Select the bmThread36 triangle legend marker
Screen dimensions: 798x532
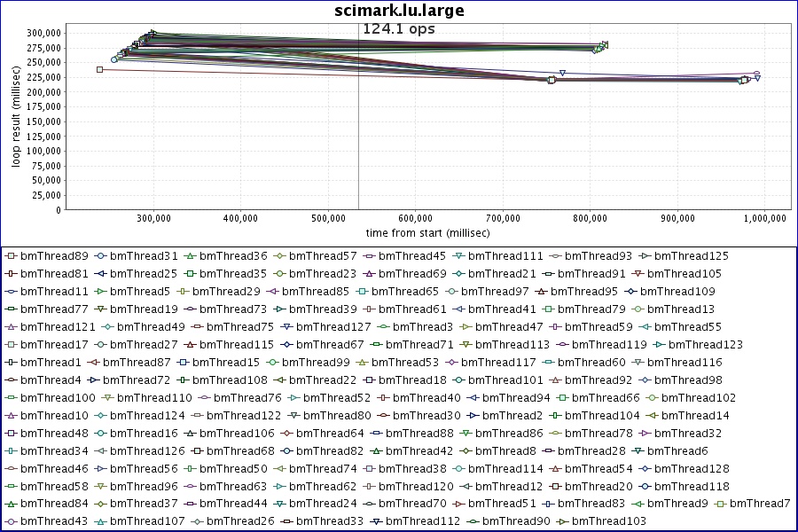[x=191, y=256]
